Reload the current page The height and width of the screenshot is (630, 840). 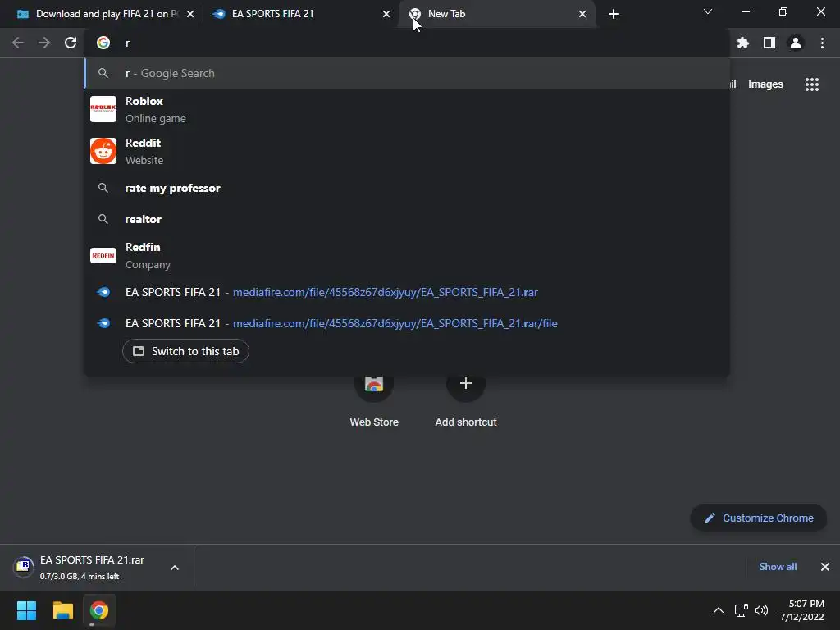[x=71, y=43]
